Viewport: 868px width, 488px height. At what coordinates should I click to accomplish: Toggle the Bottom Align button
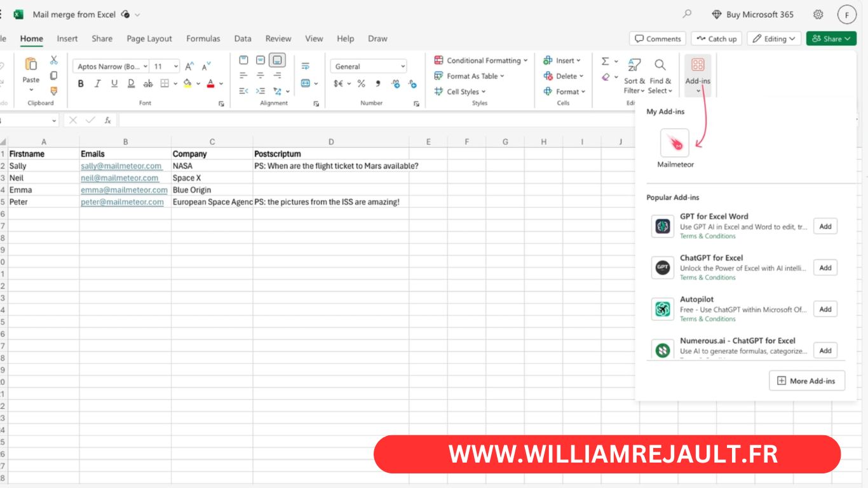277,60
